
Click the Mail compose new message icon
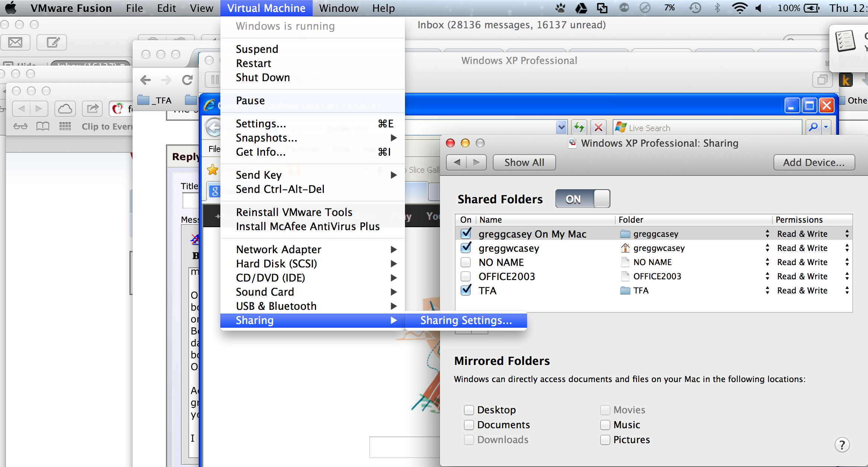pyautogui.click(x=52, y=42)
